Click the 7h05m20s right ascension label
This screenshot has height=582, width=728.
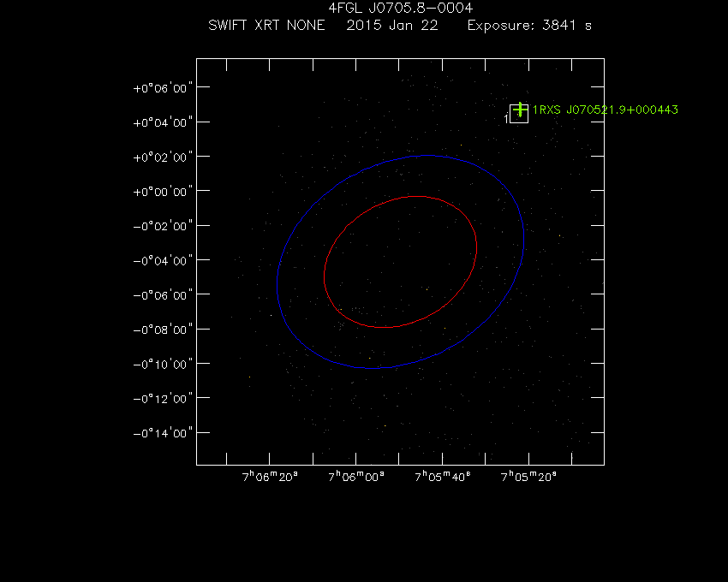528,477
